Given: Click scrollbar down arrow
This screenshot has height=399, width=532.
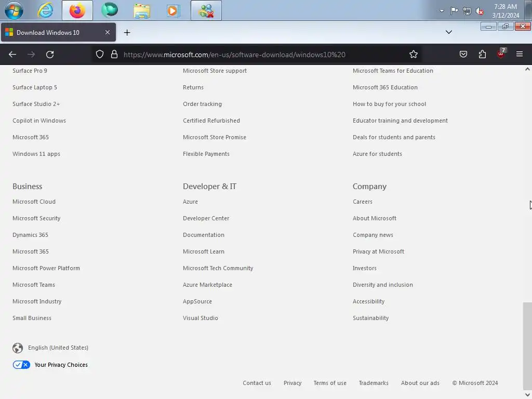Looking at the screenshot, I should 527,395.
